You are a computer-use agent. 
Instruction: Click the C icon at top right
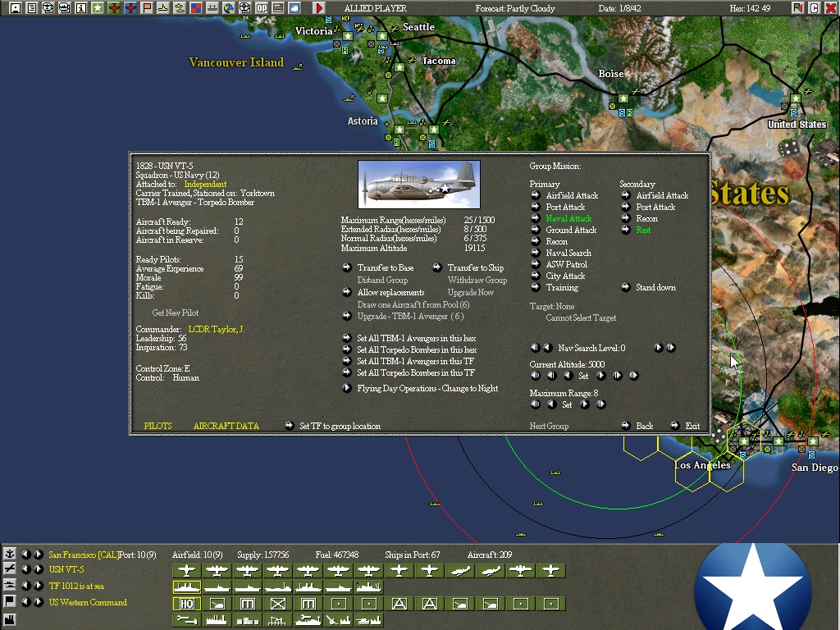tap(815, 8)
